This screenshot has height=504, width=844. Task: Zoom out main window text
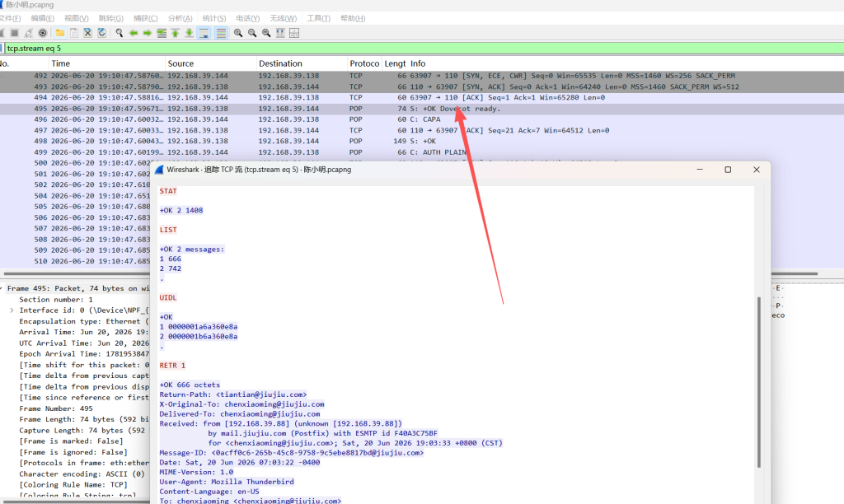(x=252, y=33)
